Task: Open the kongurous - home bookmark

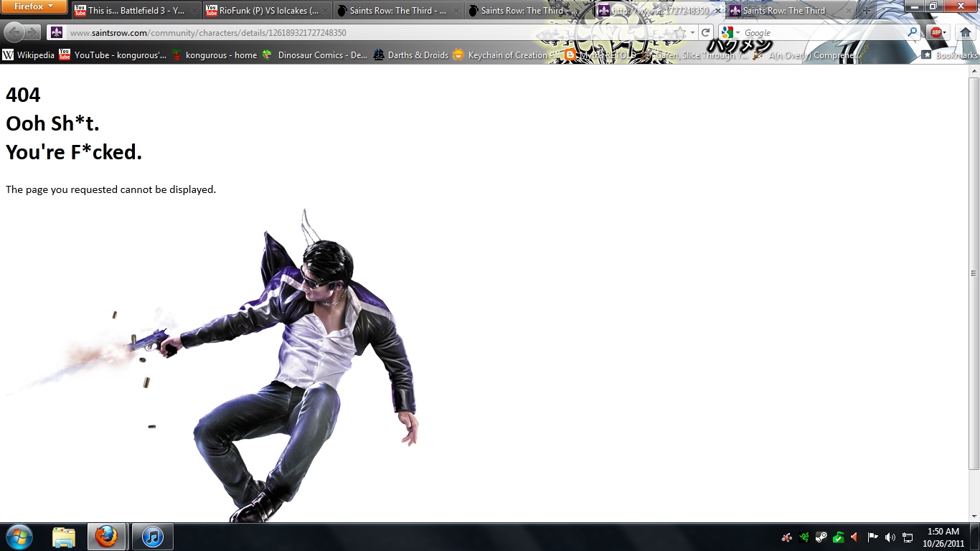Action: point(214,55)
